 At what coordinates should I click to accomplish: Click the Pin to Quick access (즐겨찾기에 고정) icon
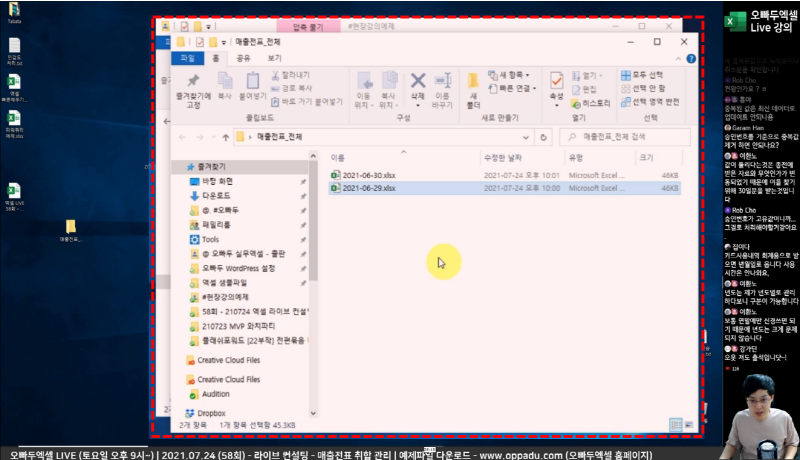(193, 80)
